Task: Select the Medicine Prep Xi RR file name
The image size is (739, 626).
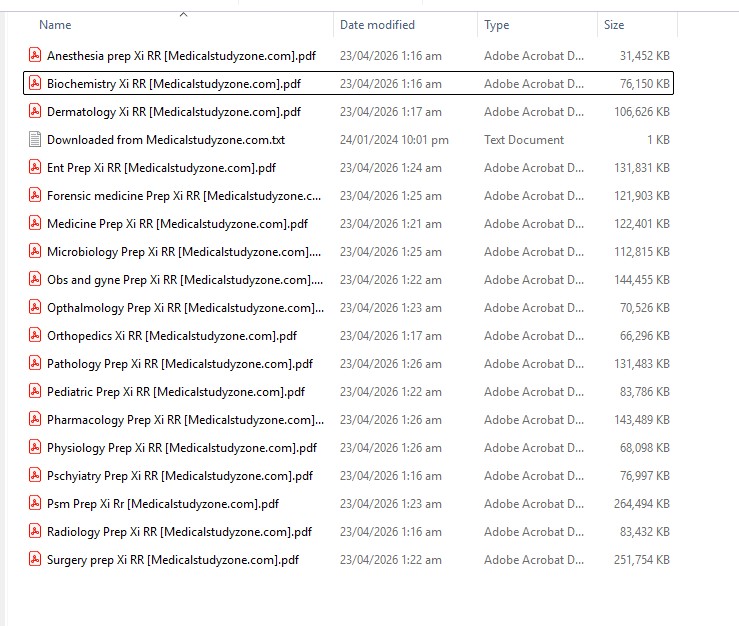Action: click(x=177, y=224)
